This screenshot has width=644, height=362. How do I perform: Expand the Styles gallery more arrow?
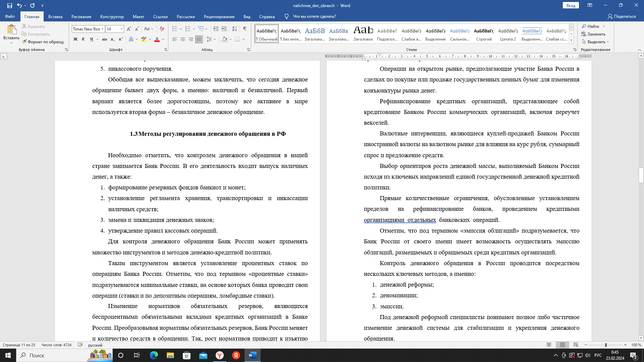click(572, 41)
